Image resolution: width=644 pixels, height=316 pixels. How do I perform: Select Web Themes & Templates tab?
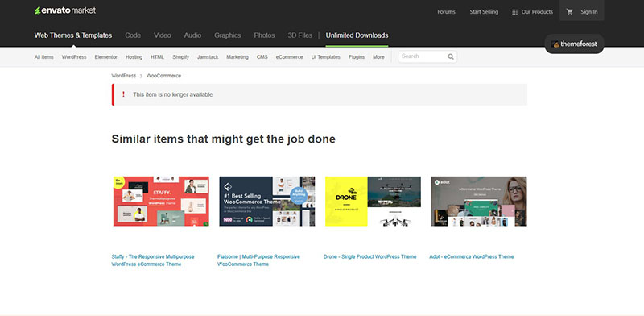click(x=73, y=35)
